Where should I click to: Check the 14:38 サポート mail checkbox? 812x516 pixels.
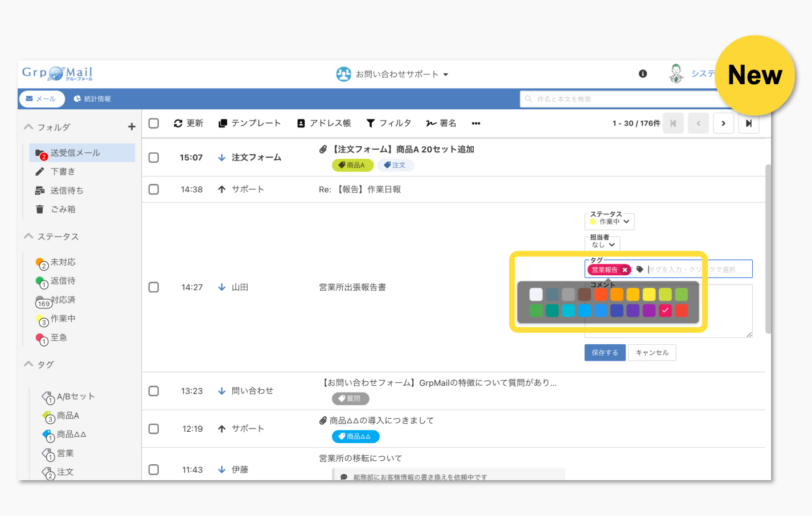[x=154, y=189]
